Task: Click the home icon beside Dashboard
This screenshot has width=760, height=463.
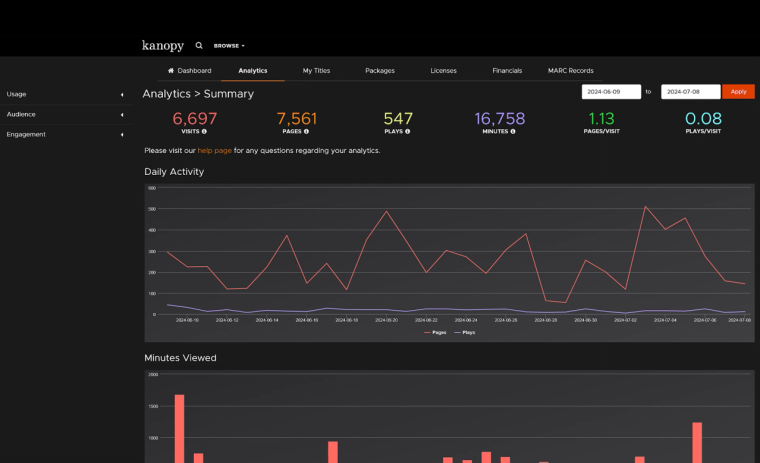Action: tap(171, 71)
